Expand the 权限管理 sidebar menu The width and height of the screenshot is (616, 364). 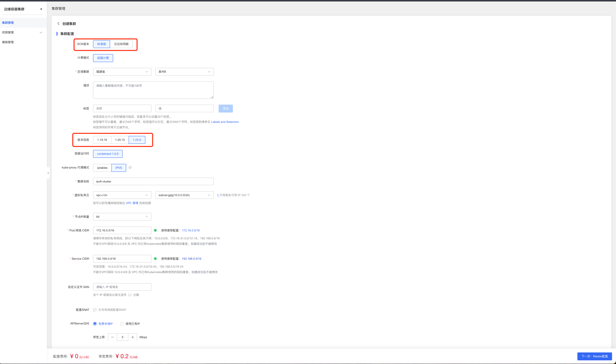(x=23, y=33)
